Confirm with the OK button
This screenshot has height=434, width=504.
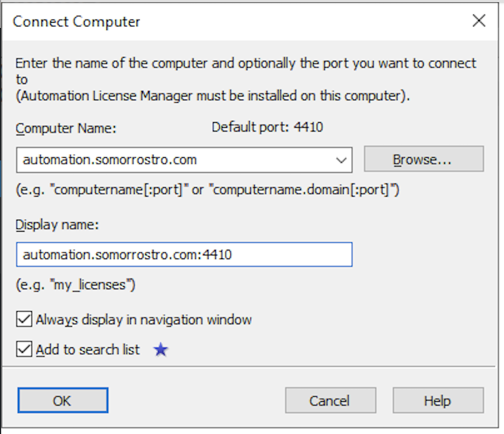[x=62, y=401]
